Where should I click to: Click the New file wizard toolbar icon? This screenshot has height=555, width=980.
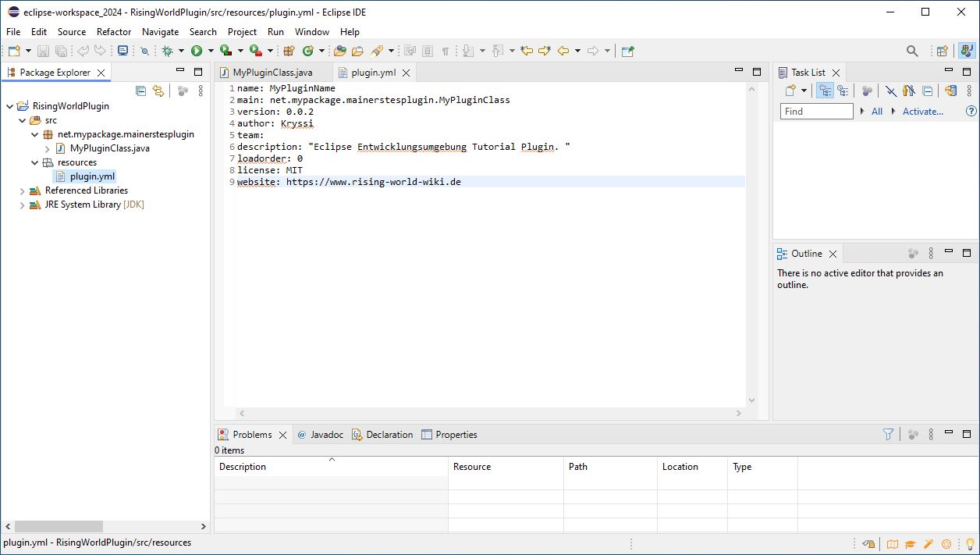(x=14, y=51)
